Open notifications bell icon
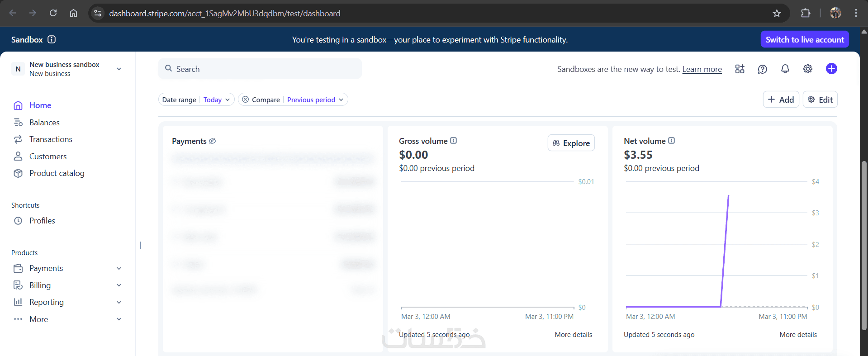The width and height of the screenshot is (868, 356). (785, 69)
